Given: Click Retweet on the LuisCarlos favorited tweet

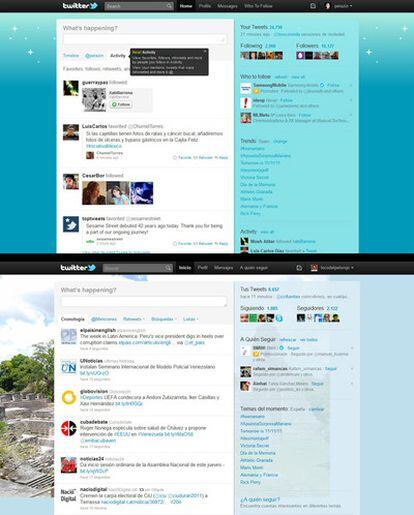Looking at the screenshot, I should (203, 157).
